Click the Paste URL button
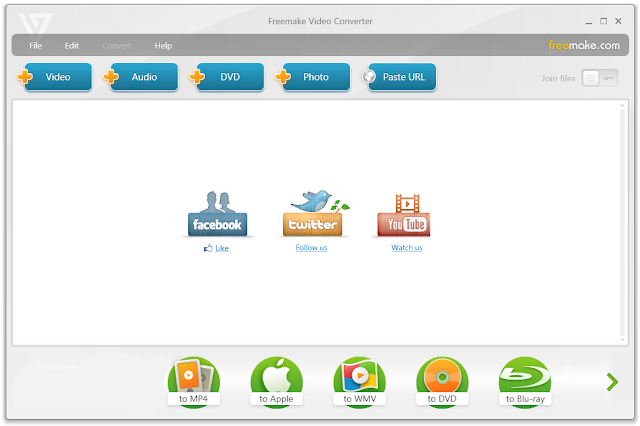 point(402,77)
